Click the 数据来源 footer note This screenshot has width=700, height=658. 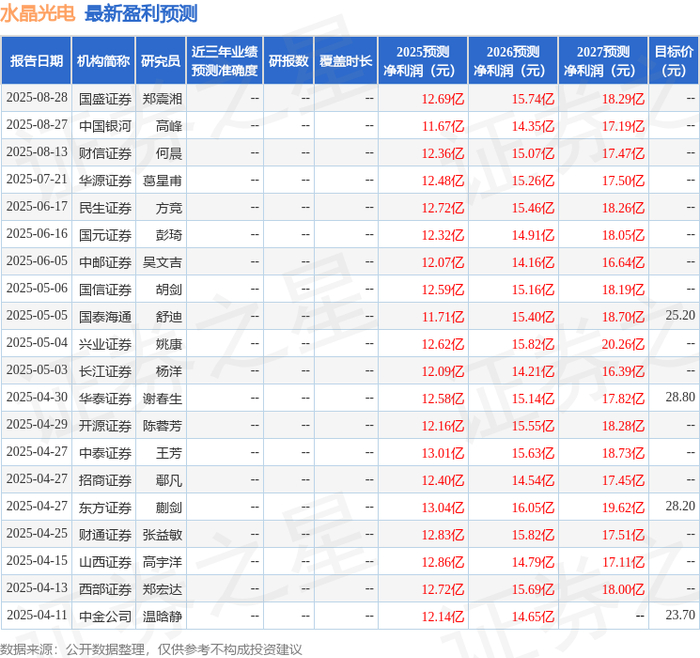point(151,649)
